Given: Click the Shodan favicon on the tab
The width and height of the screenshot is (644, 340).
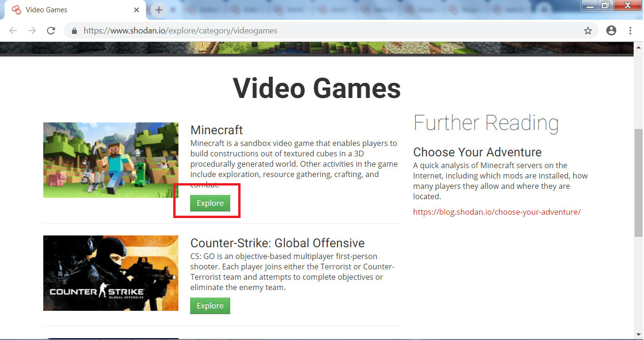Looking at the screenshot, I should (x=16, y=9).
